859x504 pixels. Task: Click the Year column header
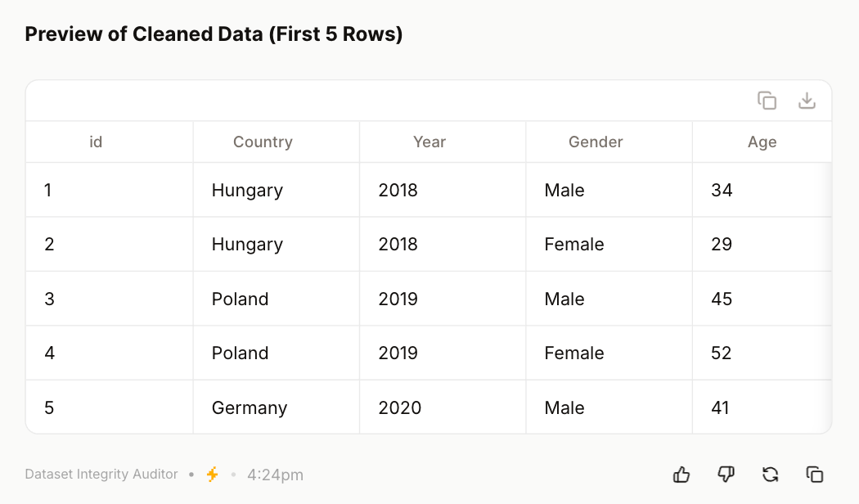pos(429,142)
